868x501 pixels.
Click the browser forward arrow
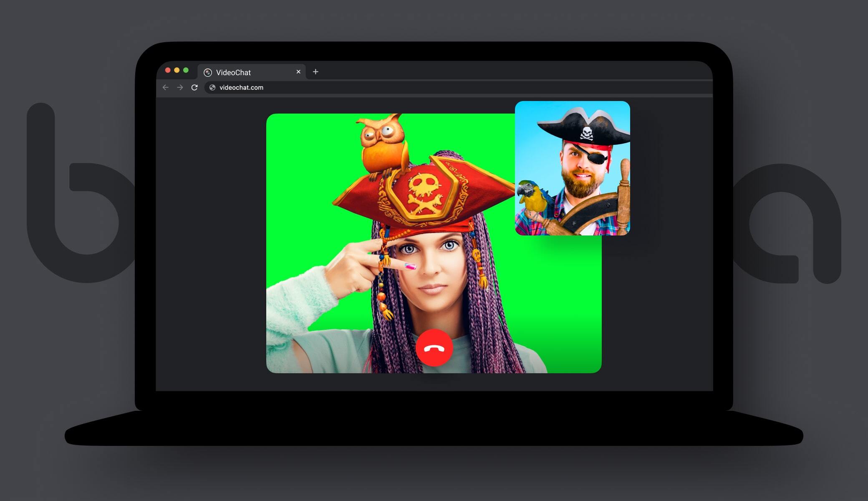coord(180,88)
